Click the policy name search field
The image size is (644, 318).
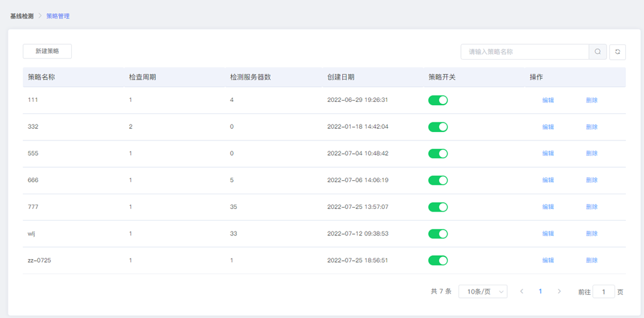525,52
